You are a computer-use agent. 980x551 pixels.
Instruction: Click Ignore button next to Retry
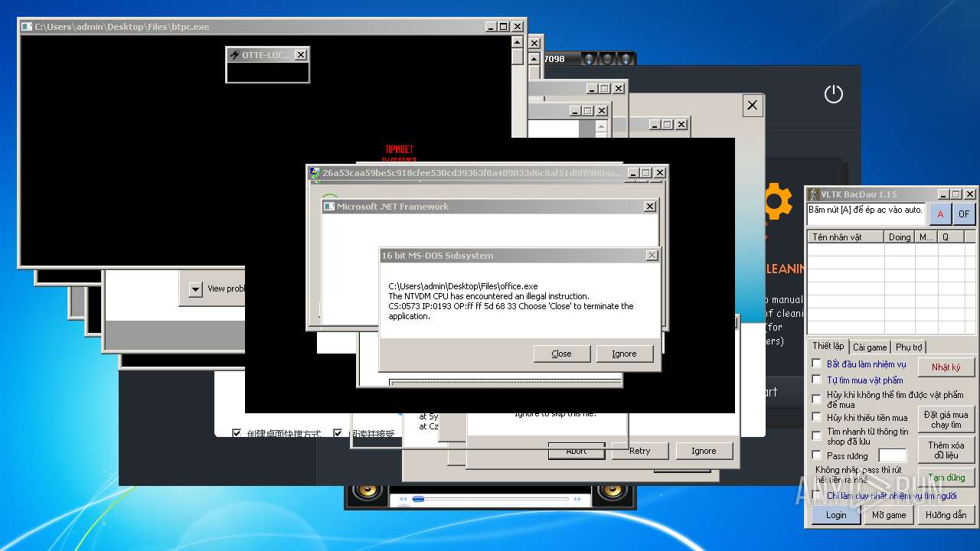coord(704,451)
